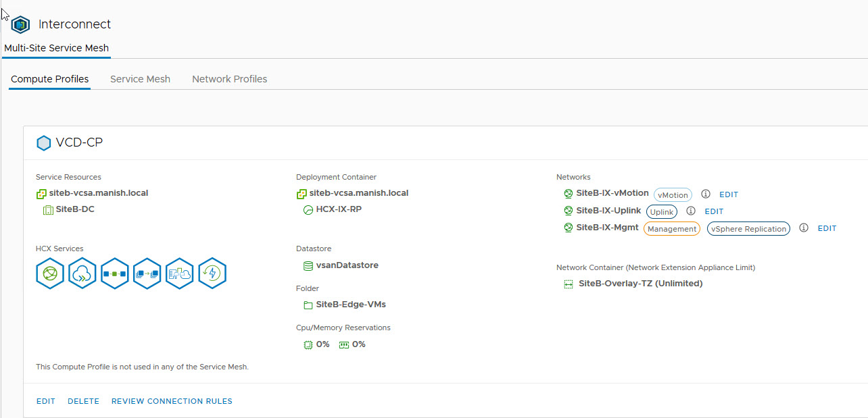The width and height of the screenshot is (868, 418).
Task: Click info icon next to vMotion tag
Action: pyautogui.click(x=706, y=194)
